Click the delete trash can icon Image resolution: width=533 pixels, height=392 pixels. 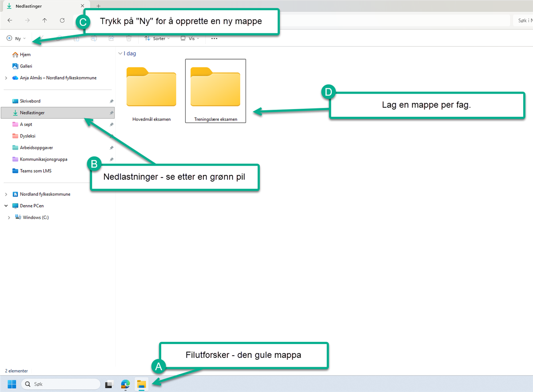tap(129, 39)
